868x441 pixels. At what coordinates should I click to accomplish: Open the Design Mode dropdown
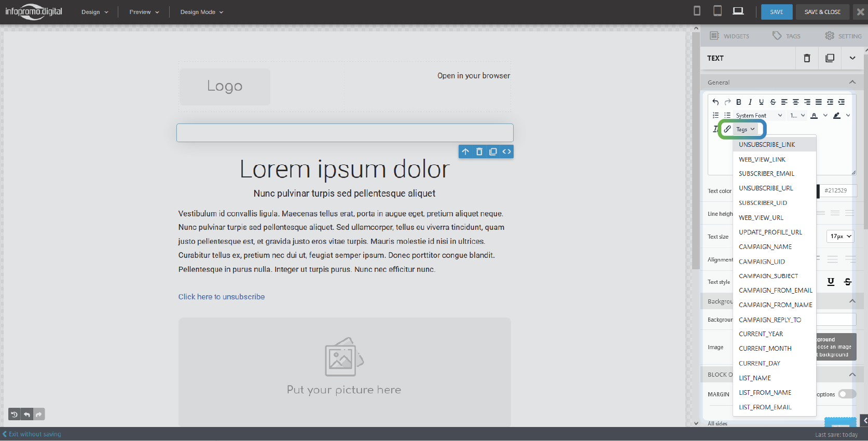tap(202, 12)
